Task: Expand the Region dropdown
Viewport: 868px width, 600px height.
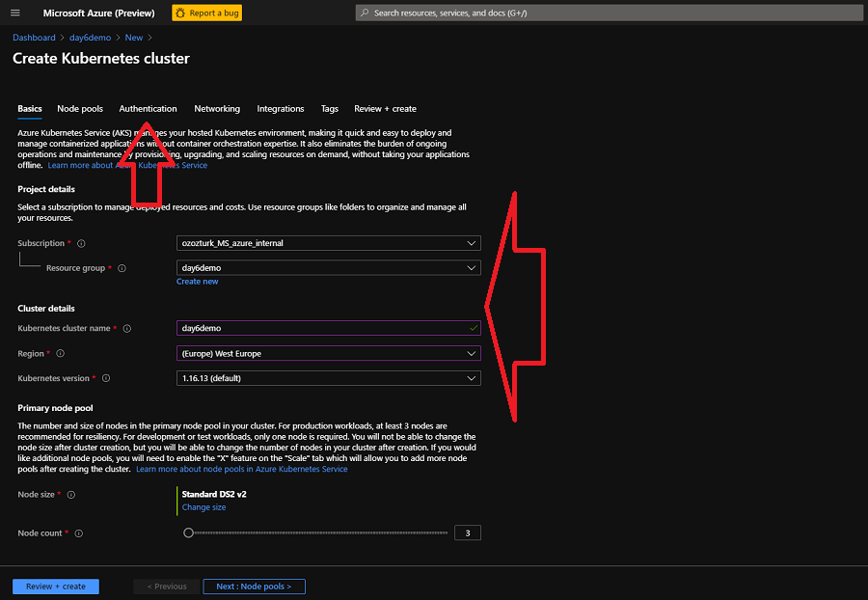Action: [328, 354]
